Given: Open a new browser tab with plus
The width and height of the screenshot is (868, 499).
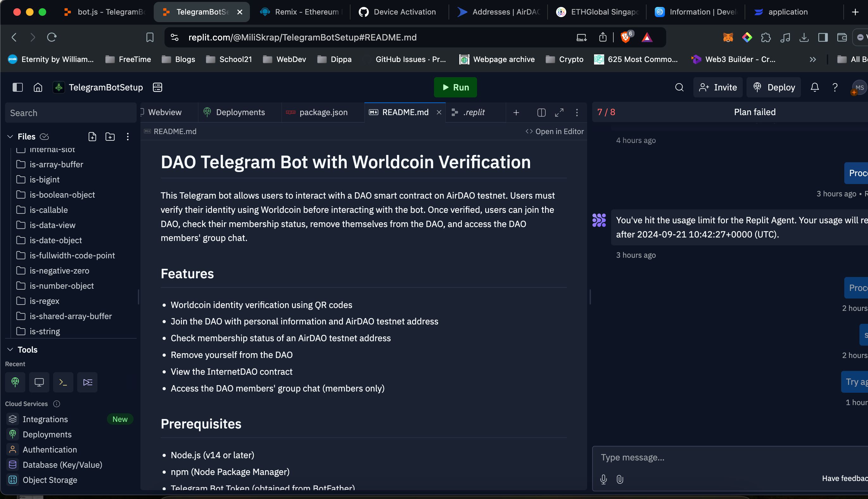Looking at the screenshot, I should click(x=855, y=12).
